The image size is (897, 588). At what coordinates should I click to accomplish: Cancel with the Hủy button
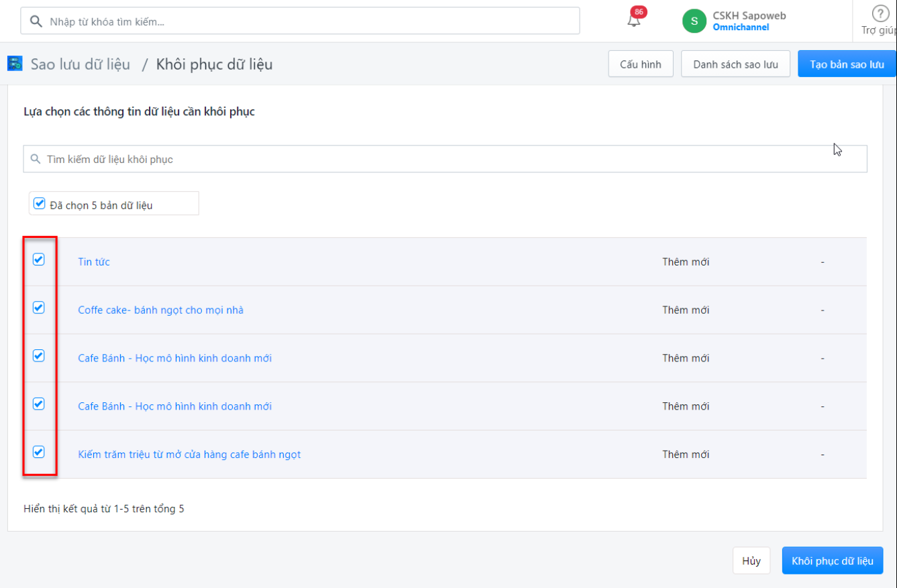click(x=751, y=561)
